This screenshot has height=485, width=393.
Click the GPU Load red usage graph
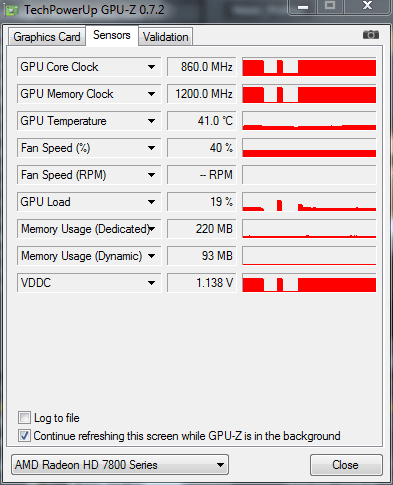click(309, 202)
